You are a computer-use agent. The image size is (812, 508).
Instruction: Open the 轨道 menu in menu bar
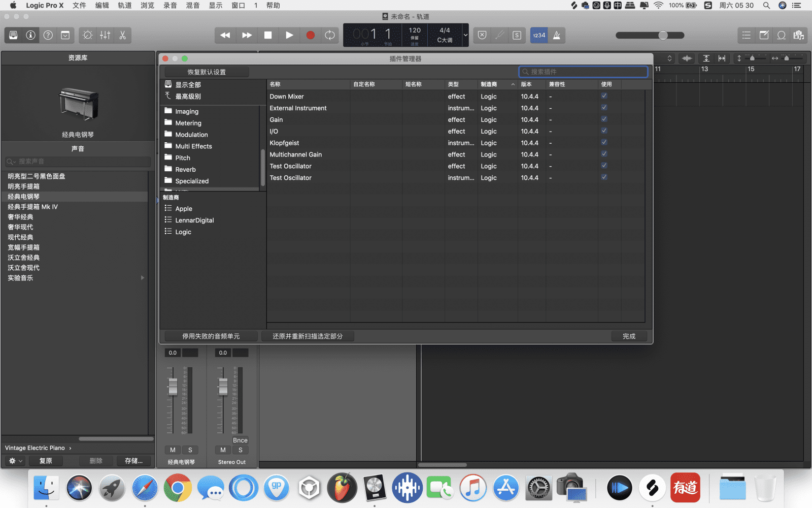[125, 5]
